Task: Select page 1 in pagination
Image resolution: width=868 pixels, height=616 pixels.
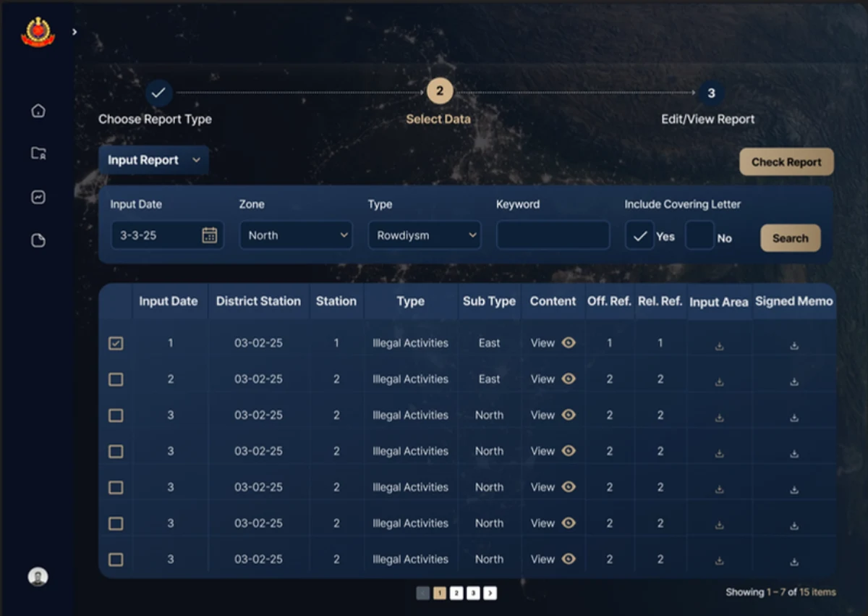Action: [440, 593]
